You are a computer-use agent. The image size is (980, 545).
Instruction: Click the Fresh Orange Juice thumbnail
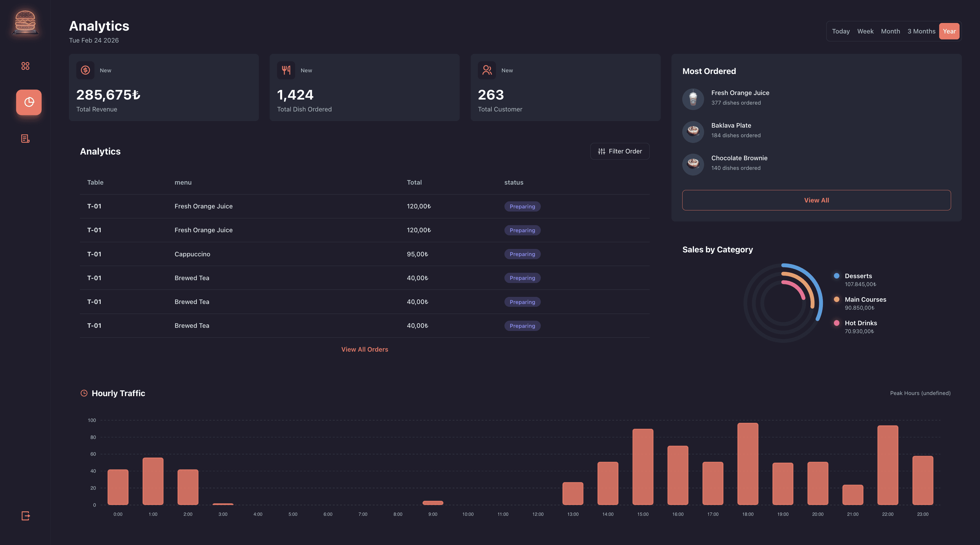[693, 99]
